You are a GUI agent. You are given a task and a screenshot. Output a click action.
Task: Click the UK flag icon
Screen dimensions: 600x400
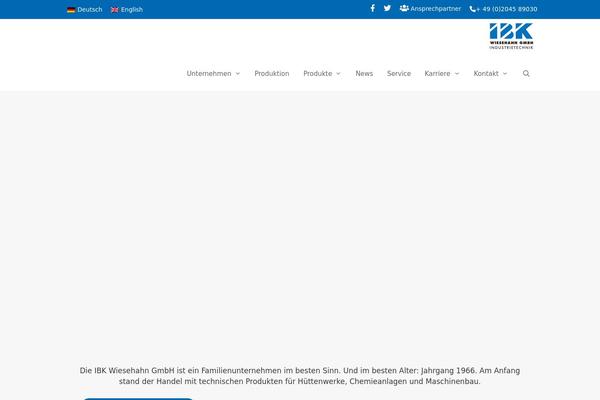114,10
